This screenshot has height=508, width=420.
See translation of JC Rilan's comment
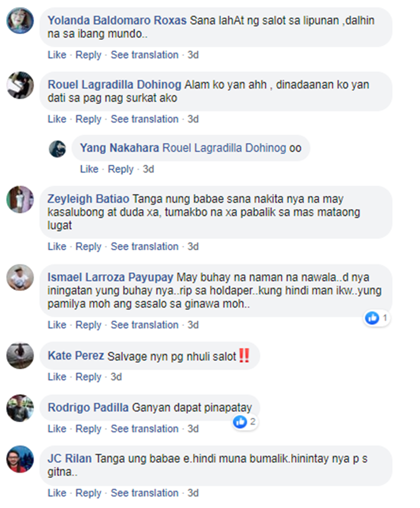[x=144, y=493]
